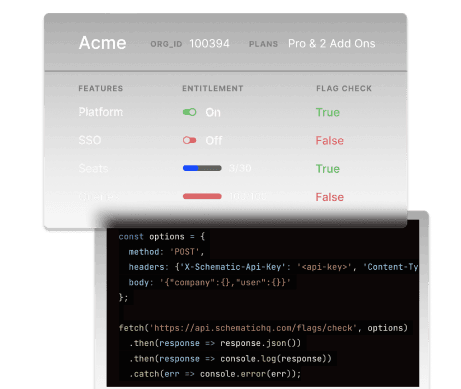The width and height of the screenshot is (461, 389).
Task: Click the headers X-Schematic-Api-Key code line
Action: coord(273,267)
